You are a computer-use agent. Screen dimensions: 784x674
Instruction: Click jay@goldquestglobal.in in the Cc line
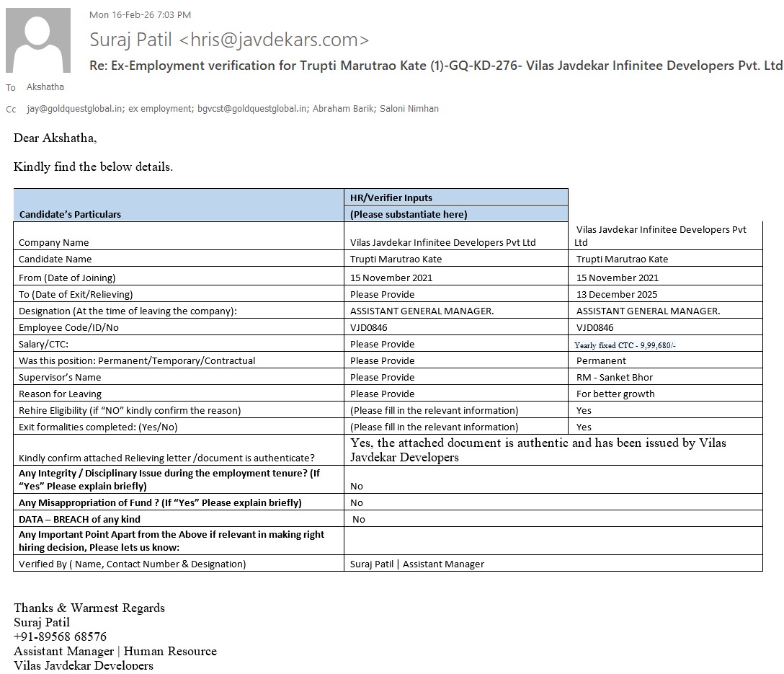tap(75, 109)
